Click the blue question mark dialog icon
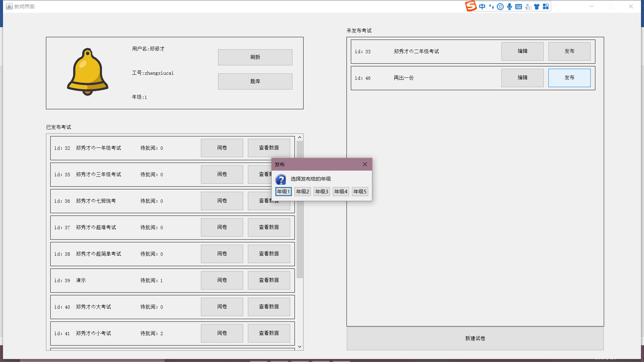644x362 pixels. 281,180
